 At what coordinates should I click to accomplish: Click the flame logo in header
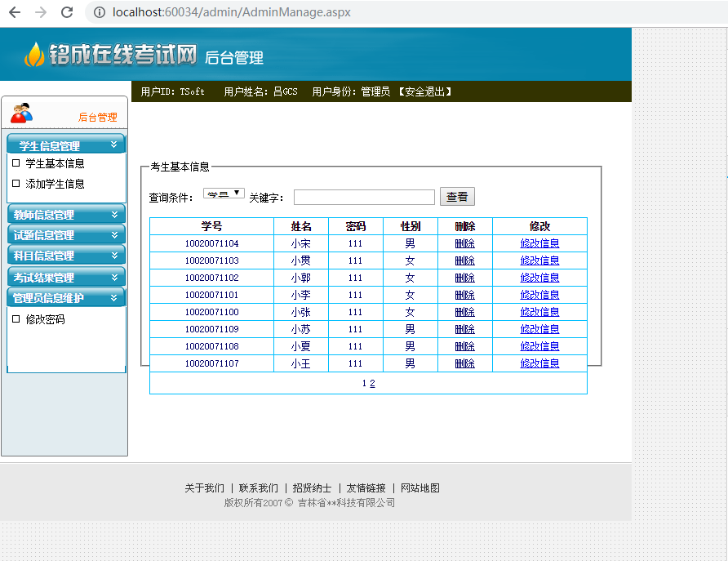coord(34,55)
